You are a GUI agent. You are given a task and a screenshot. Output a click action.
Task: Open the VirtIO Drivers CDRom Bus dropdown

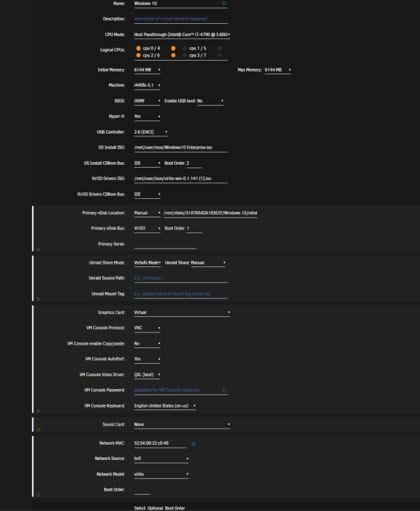tap(147, 194)
